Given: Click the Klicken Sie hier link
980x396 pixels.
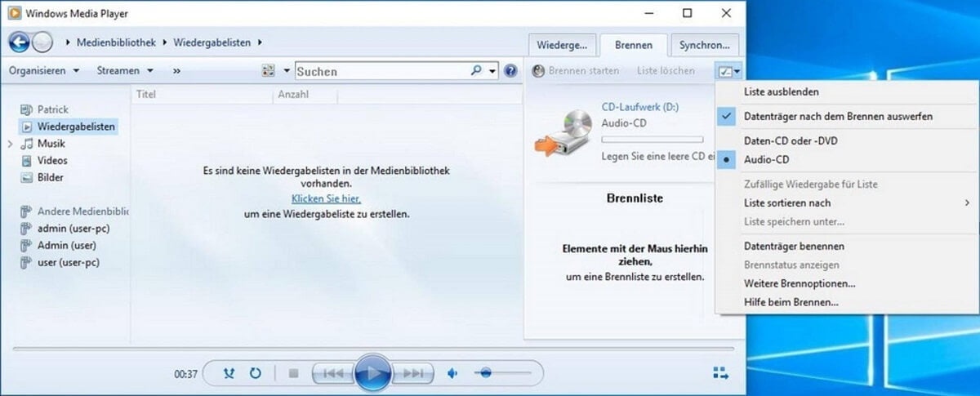Looking at the screenshot, I should [x=326, y=198].
